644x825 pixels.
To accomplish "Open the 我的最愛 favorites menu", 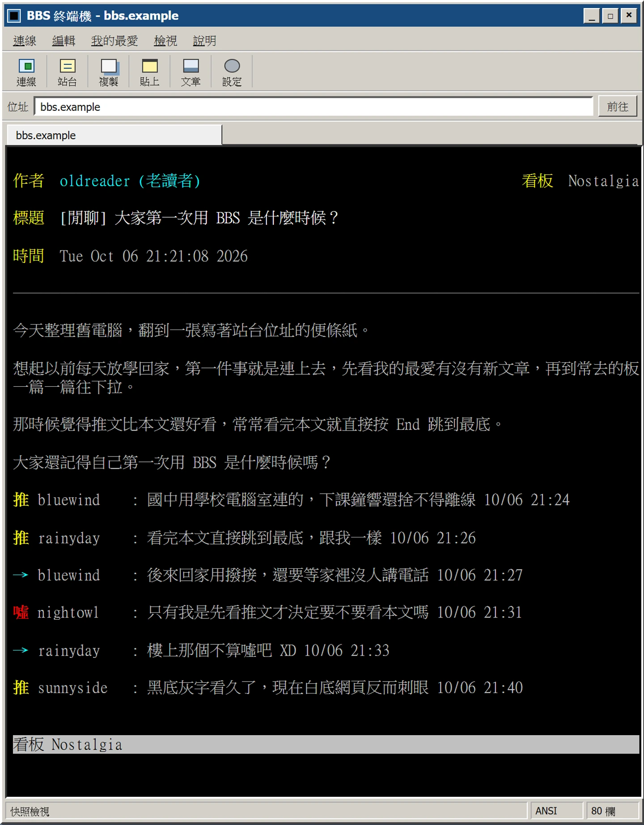I will (x=114, y=41).
